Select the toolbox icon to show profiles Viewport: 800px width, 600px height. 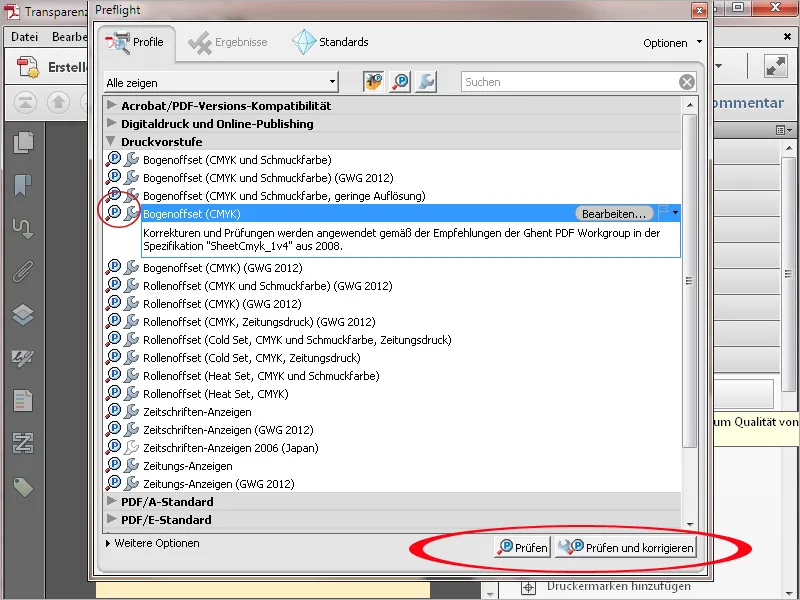click(372, 82)
